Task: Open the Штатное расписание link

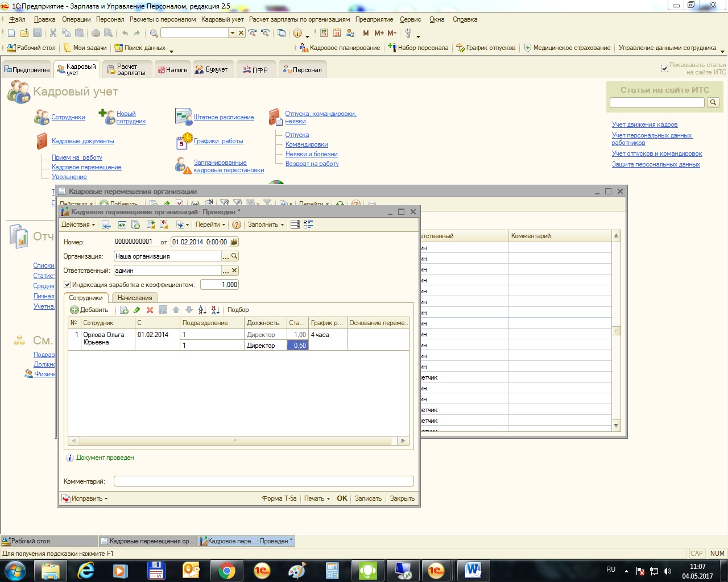Action: tap(224, 117)
